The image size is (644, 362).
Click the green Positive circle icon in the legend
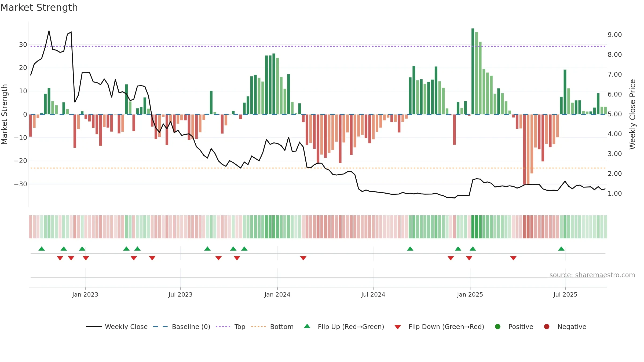click(498, 327)
